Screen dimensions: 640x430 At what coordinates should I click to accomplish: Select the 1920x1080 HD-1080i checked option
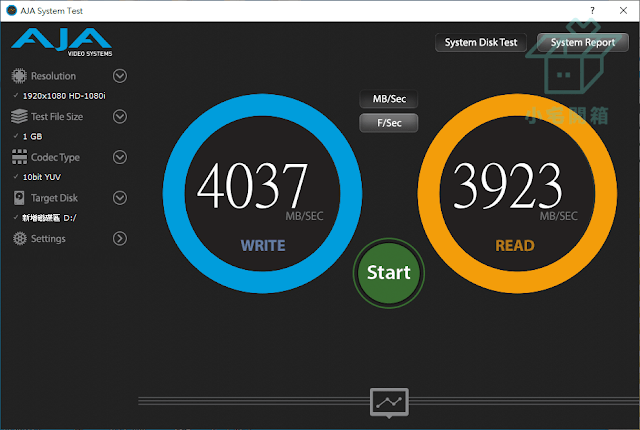pyautogui.click(x=64, y=96)
